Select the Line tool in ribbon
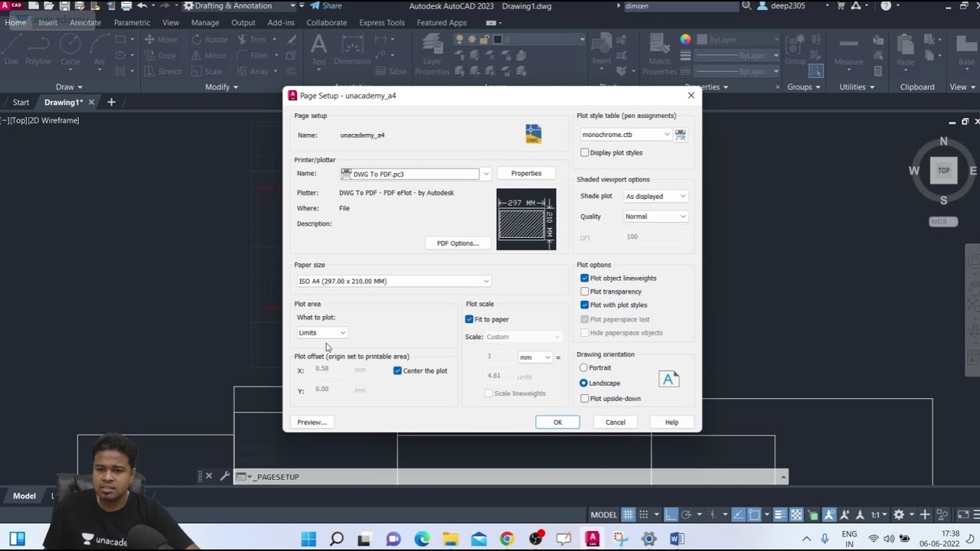 11,50
